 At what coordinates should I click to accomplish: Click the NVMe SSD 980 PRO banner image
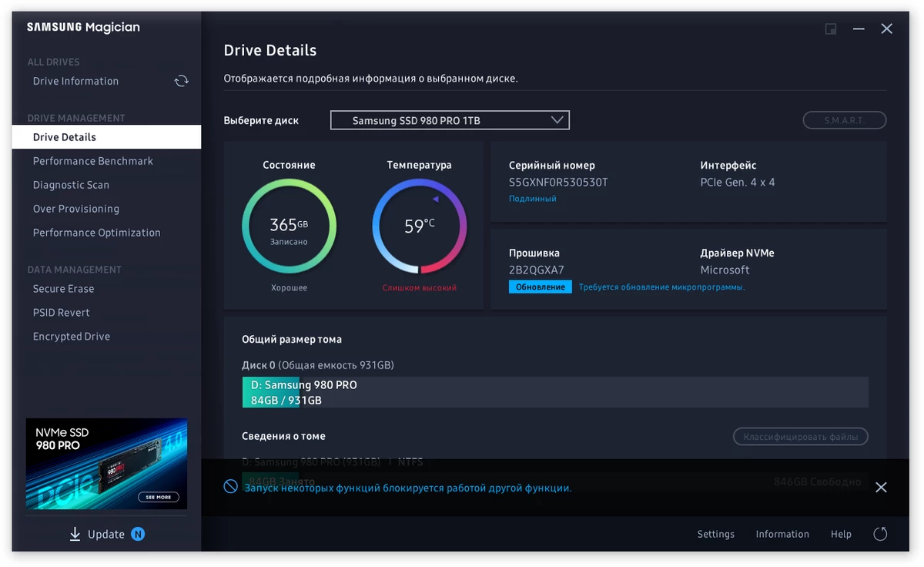[x=106, y=464]
